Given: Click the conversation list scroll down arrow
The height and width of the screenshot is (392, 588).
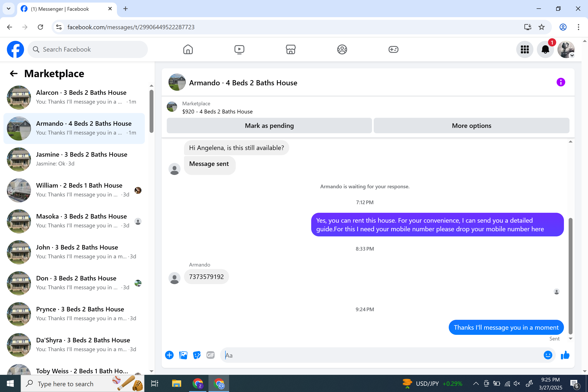Looking at the screenshot, I should click(152, 371).
